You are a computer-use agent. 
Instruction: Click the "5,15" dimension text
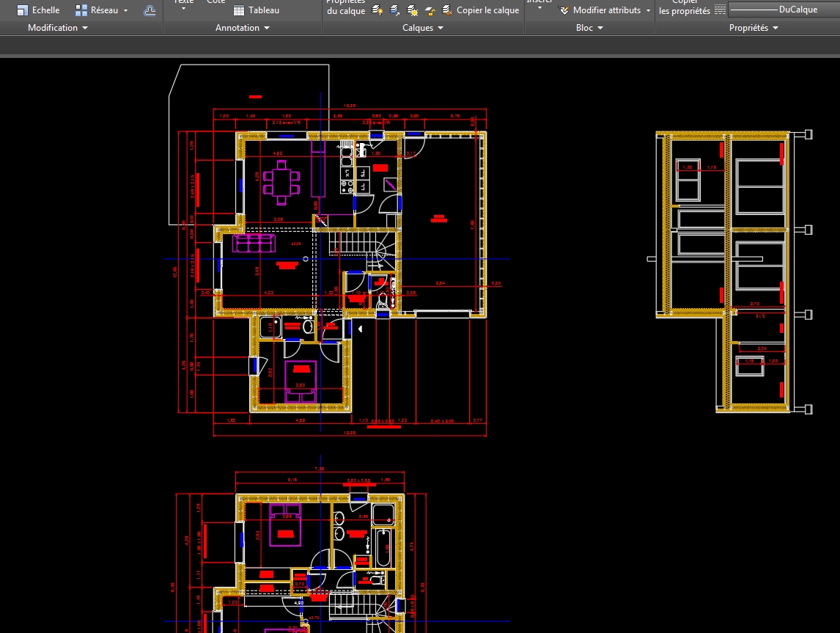click(292, 480)
